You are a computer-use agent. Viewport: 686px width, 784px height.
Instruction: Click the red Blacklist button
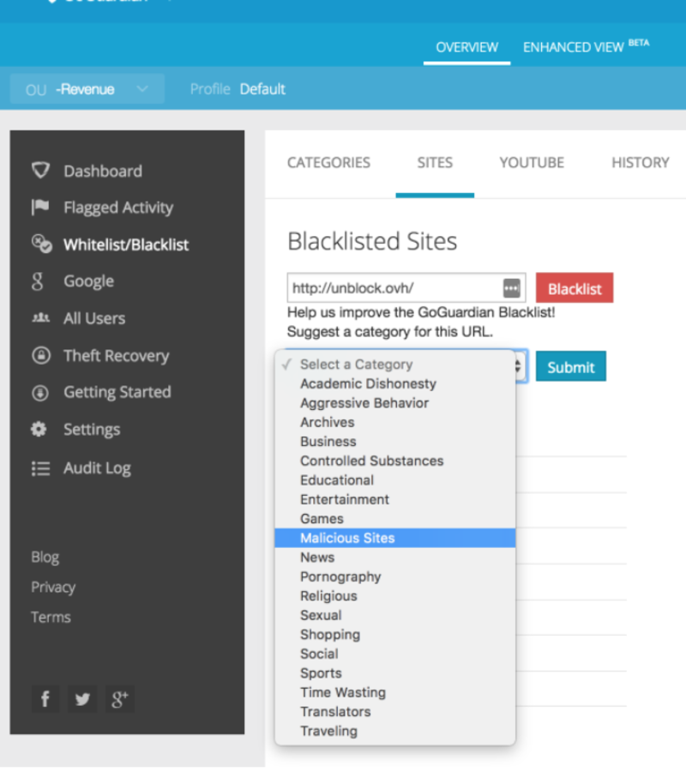click(x=575, y=288)
